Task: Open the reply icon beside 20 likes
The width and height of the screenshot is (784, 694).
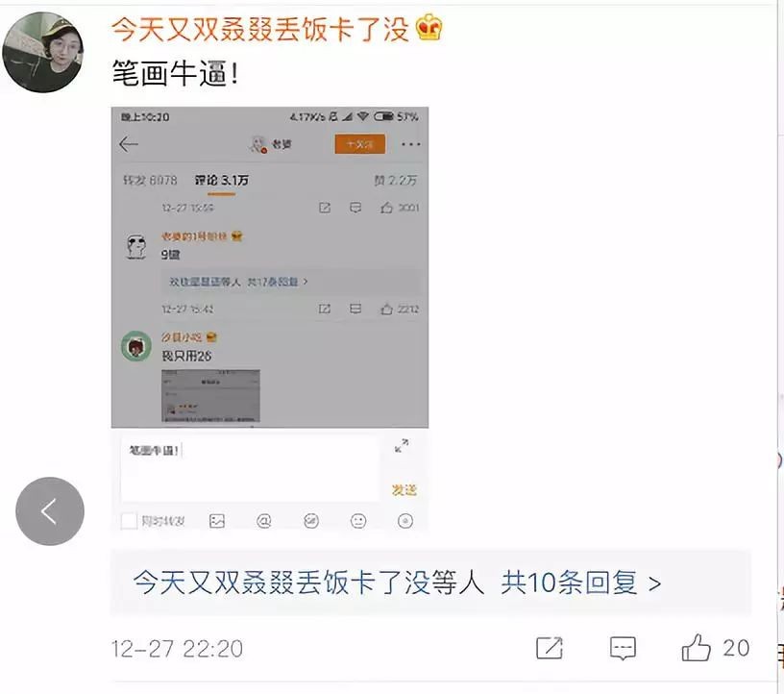Action: pos(623,648)
